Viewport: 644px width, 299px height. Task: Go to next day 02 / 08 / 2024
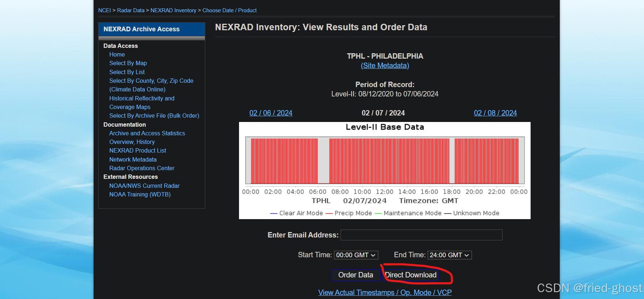[495, 113]
